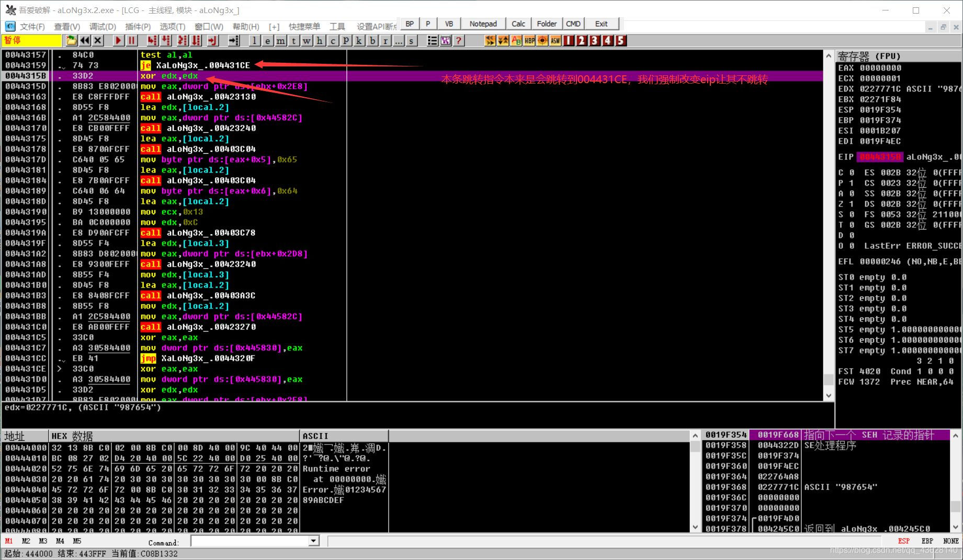963x560 pixels.
Task: Click the trace over toolbar icon
Action: coord(196,40)
